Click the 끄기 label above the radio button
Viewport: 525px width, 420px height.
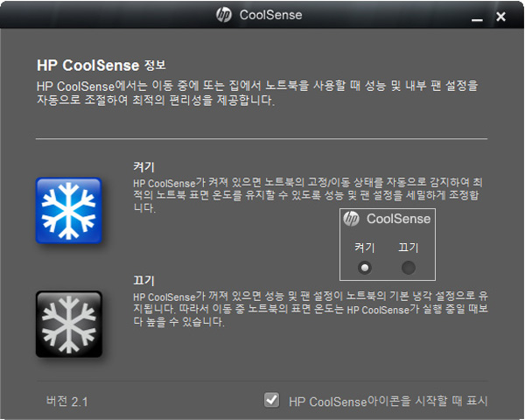408,248
